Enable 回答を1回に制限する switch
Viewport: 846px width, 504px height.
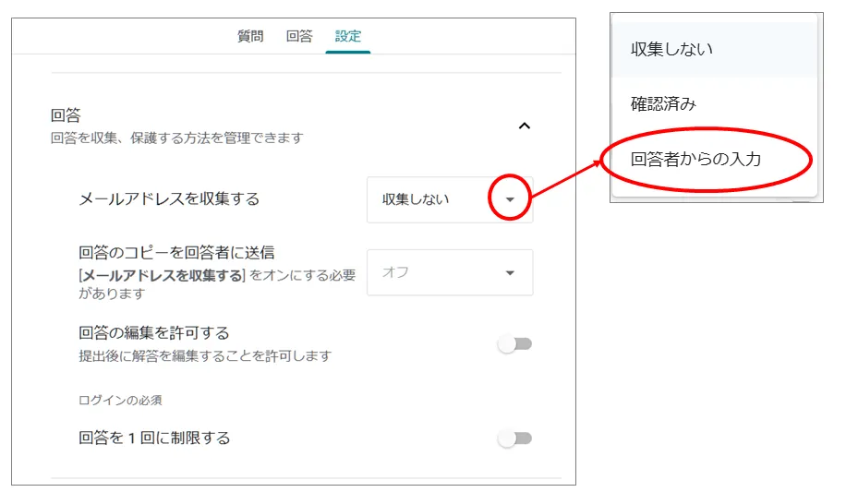click(x=514, y=438)
